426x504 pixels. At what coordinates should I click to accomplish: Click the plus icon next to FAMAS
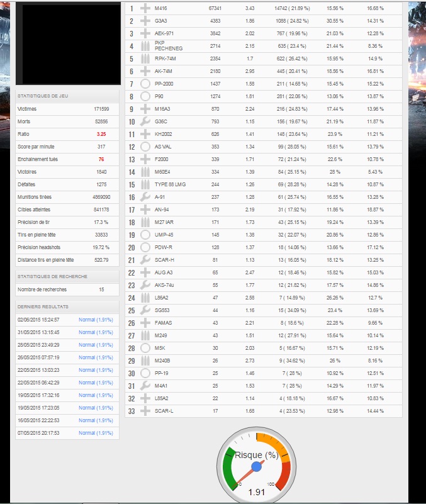click(x=145, y=323)
